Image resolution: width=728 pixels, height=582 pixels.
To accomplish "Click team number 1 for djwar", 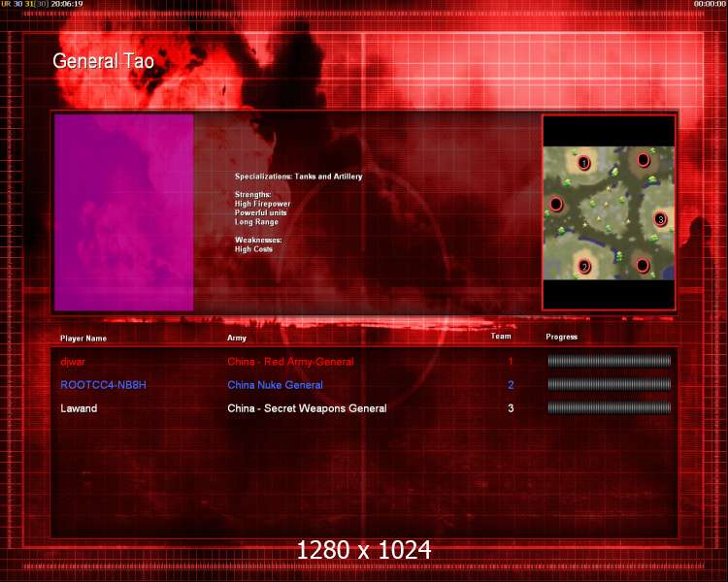I will (x=511, y=361).
